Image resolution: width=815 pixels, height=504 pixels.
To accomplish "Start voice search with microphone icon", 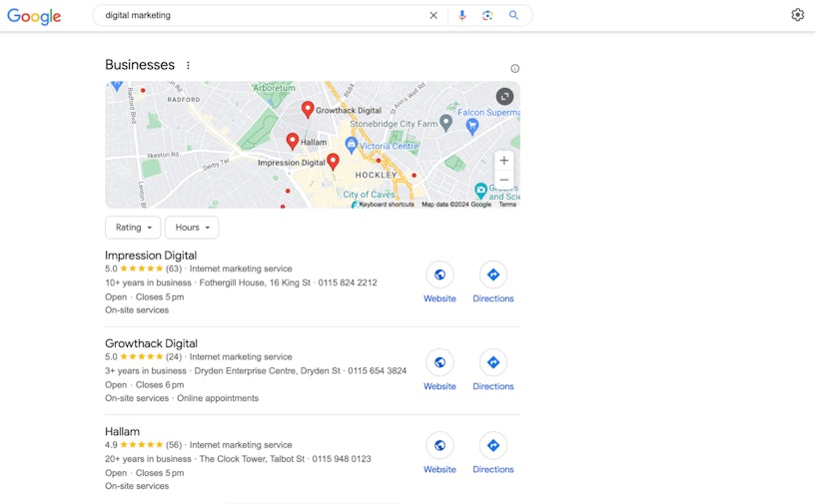I will 461,16.
